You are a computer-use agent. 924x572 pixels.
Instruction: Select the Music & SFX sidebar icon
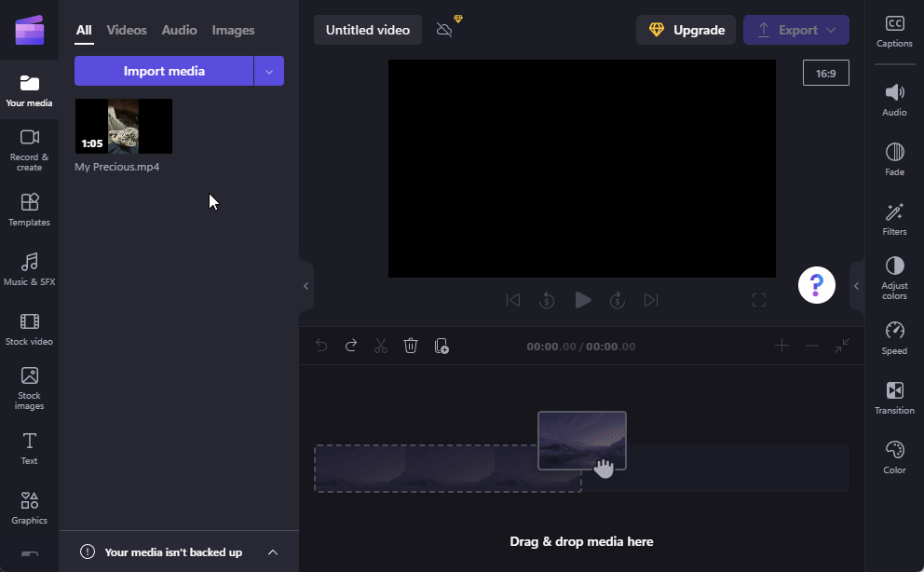pos(29,269)
